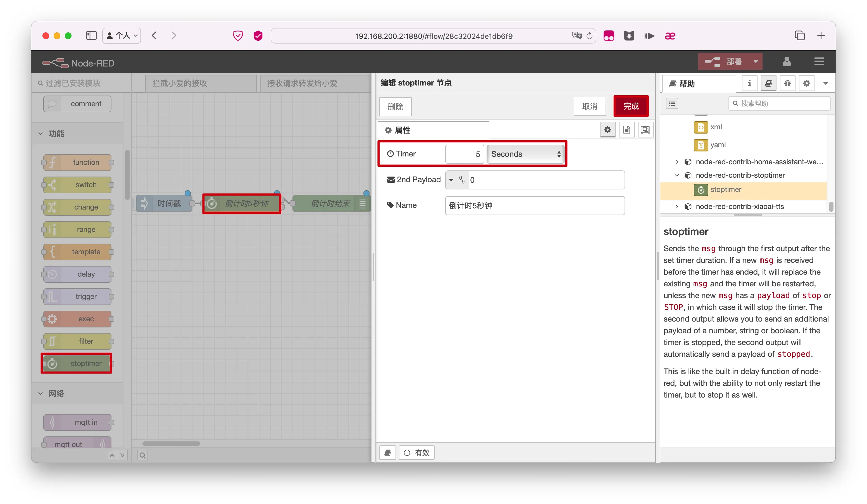Expand the node-red-contrib-xiaoai-tts tree entry
Screen dimensions: 867x504
click(x=677, y=206)
